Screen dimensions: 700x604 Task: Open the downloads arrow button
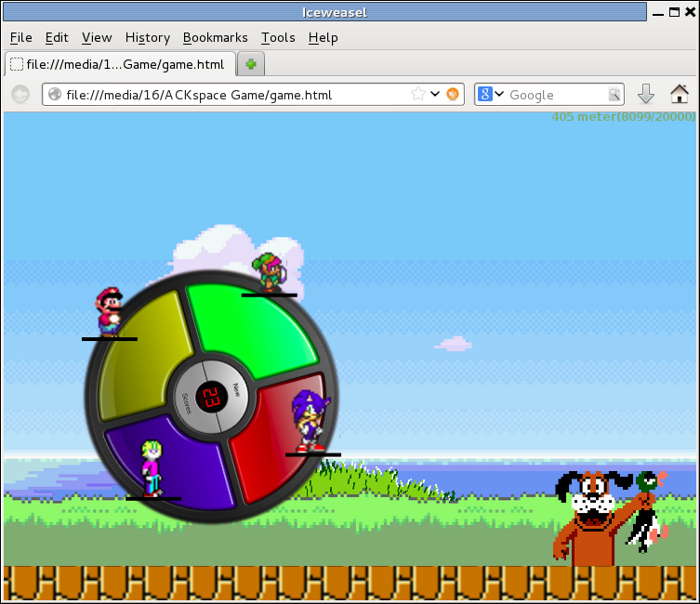pyautogui.click(x=645, y=94)
